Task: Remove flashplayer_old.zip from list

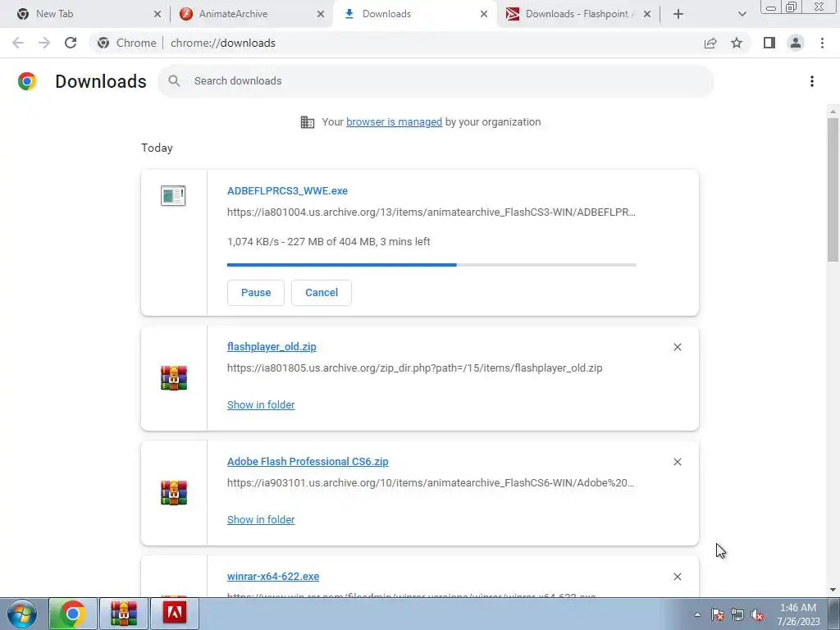Action: pyautogui.click(x=677, y=347)
